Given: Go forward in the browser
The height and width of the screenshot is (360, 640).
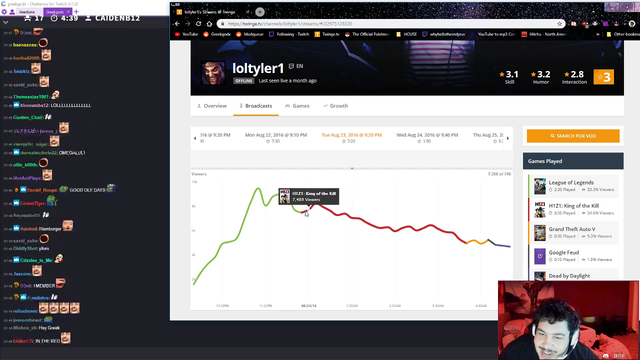Looking at the screenshot, I should 188,24.
